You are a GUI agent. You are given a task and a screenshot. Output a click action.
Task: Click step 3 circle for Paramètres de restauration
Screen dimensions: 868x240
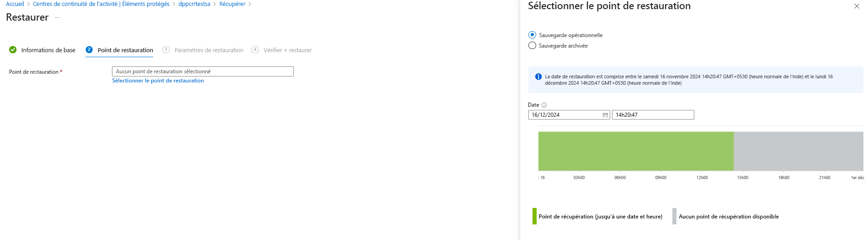pos(166,50)
